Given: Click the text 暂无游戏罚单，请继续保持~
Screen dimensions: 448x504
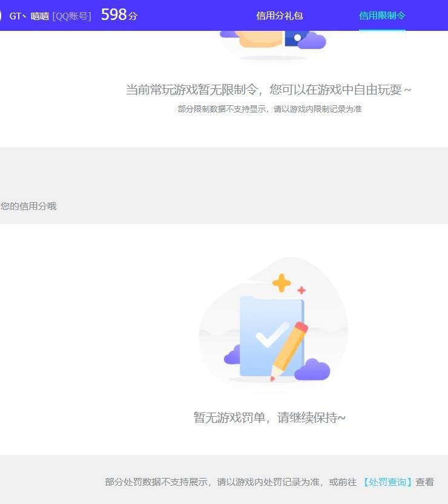Looking at the screenshot, I should [269, 417].
